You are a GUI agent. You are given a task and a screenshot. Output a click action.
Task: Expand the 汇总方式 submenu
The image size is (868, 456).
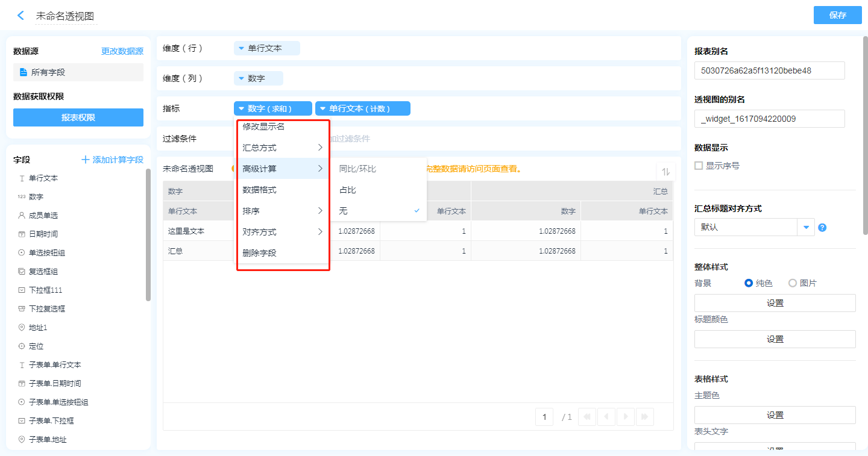click(282, 148)
